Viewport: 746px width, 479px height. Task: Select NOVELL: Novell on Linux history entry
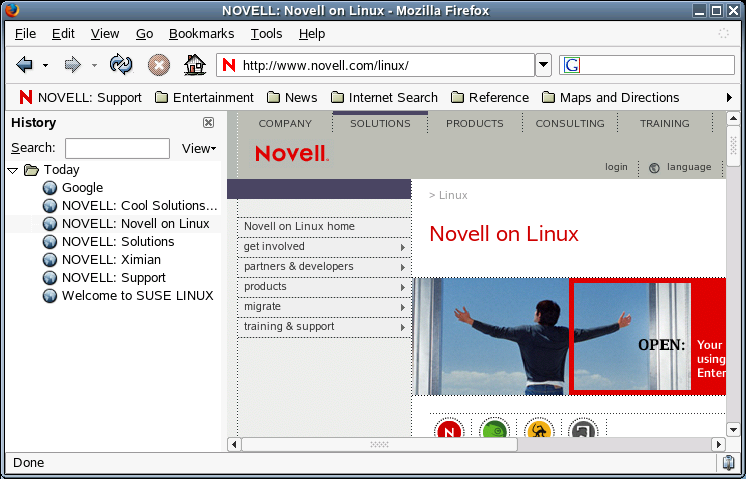(126, 224)
